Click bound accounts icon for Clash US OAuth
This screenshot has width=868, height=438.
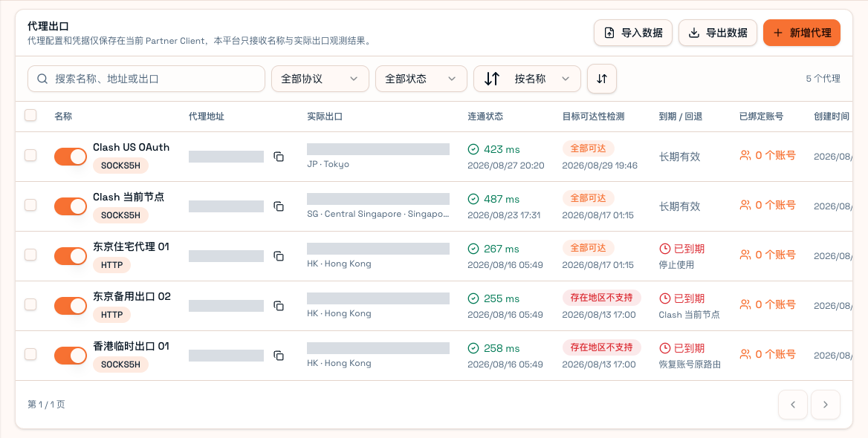coord(745,155)
